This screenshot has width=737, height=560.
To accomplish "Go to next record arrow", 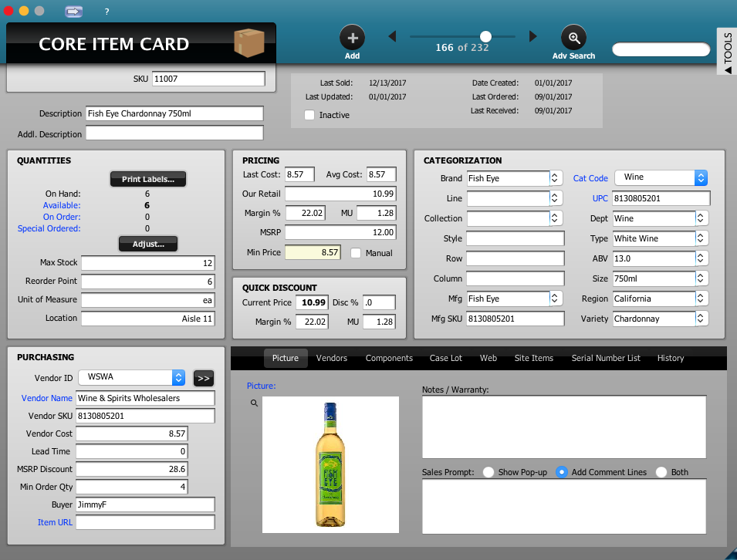I will 532,36.
